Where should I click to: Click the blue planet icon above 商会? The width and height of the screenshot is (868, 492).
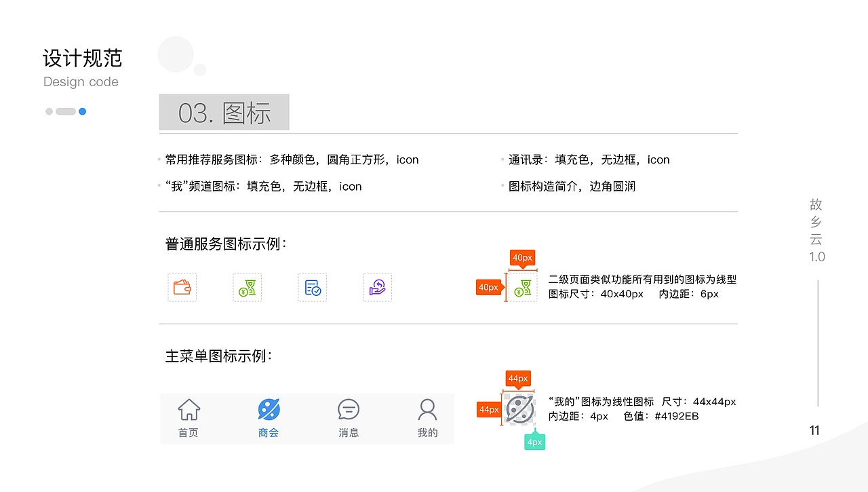pyautogui.click(x=269, y=409)
